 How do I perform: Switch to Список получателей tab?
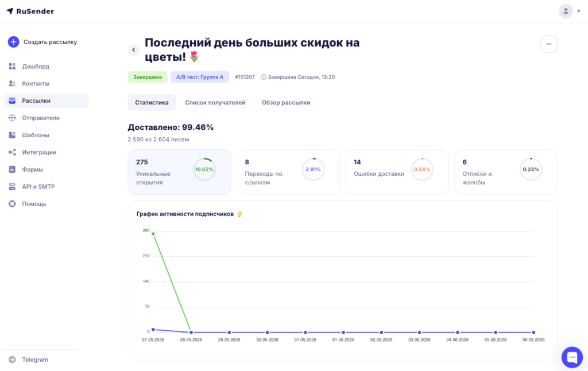coord(215,102)
